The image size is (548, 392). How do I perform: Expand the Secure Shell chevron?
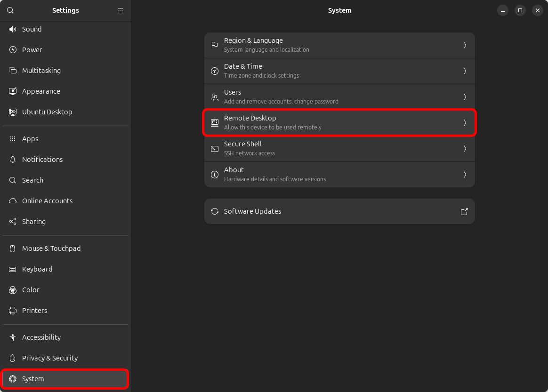click(x=465, y=149)
